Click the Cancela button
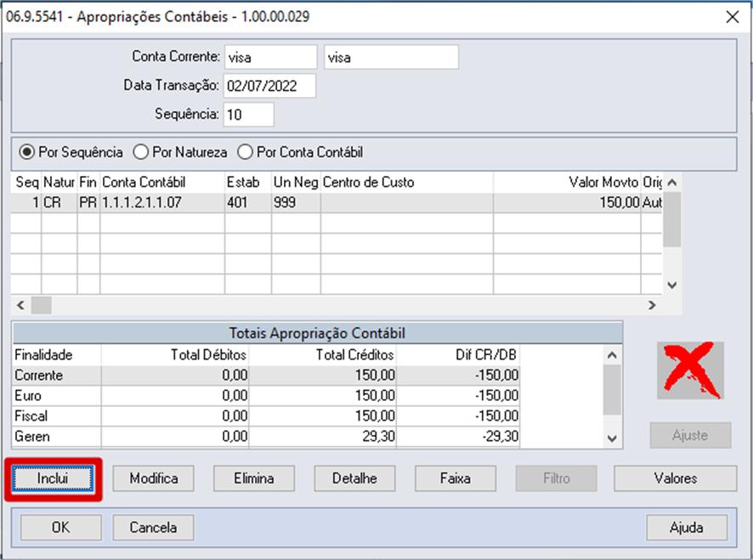Image resolution: width=753 pixels, height=560 pixels. pos(153,528)
